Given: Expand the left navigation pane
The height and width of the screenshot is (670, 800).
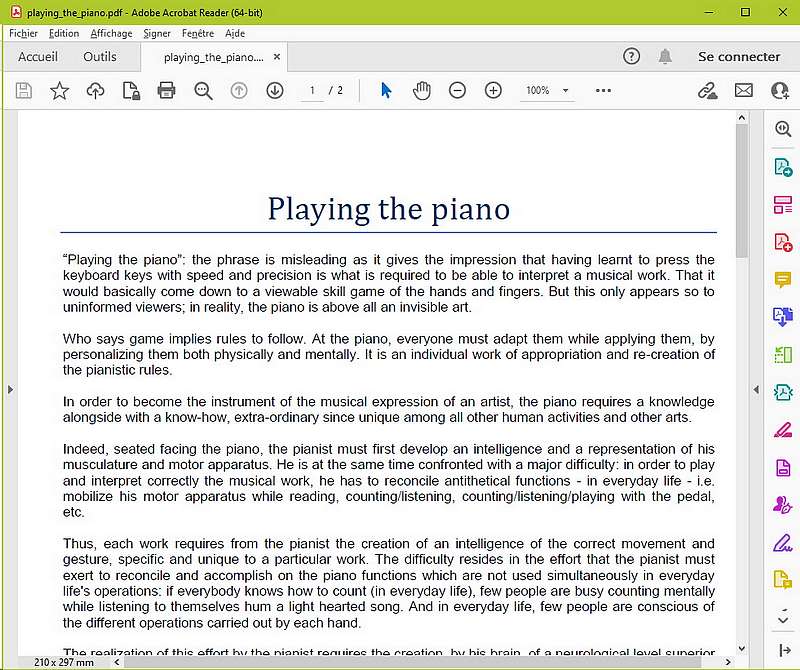Looking at the screenshot, I should point(8,389).
